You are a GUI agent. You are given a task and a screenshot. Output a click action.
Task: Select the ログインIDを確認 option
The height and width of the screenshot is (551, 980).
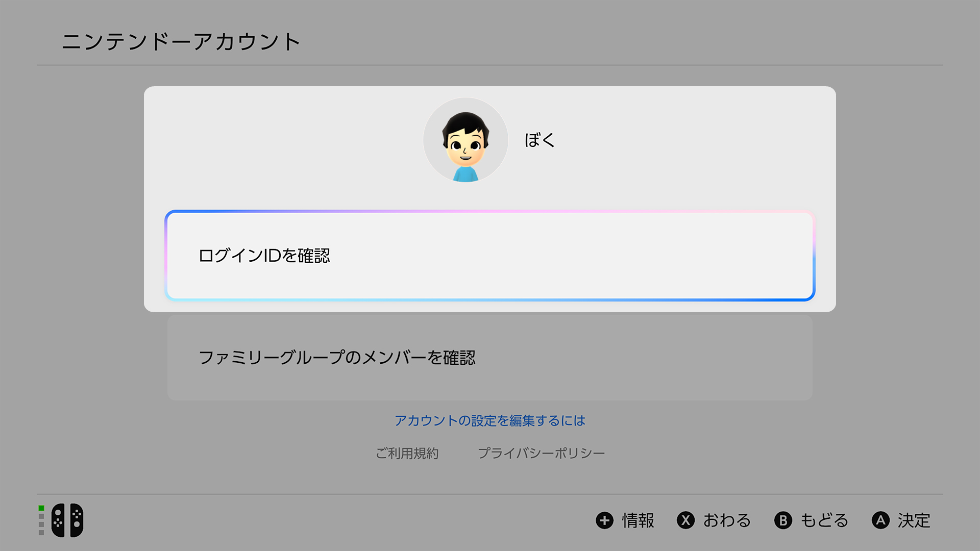pos(489,256)
